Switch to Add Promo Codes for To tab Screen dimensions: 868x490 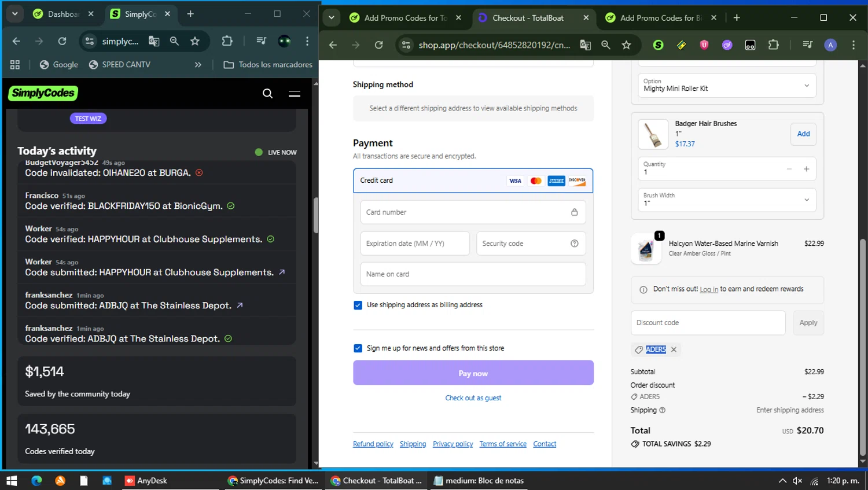406,18
